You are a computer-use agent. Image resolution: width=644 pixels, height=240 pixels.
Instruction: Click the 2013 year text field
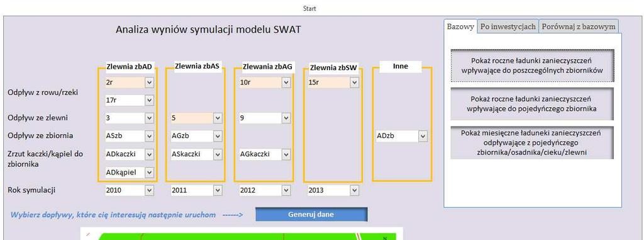point(329,190)
